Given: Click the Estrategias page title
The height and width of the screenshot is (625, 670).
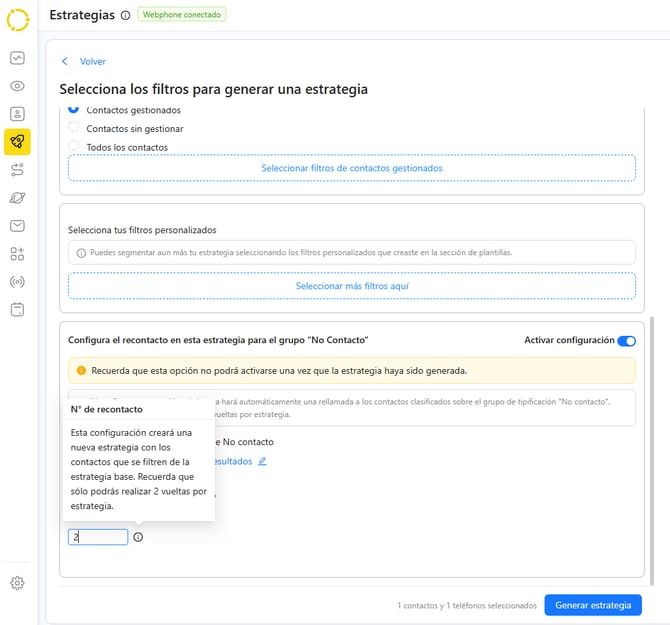Looking at the screenshot, I should [x=82, y=15].
